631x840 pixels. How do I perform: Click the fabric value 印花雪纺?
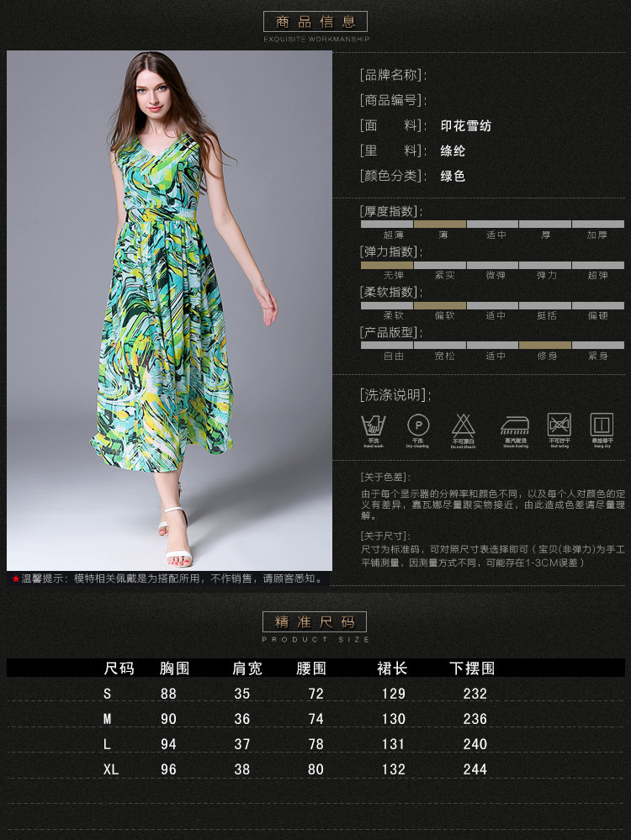[x=466, y=126]
